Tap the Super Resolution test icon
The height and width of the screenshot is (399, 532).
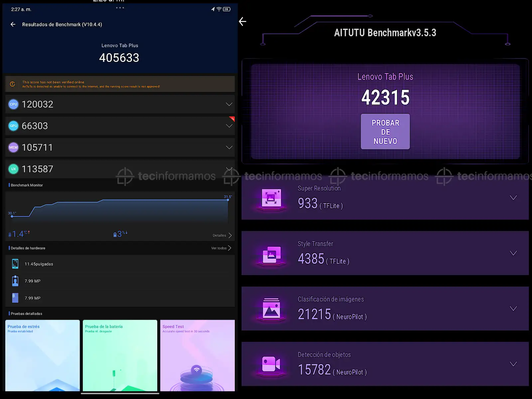pyautogui.click(x=271, y=199)
